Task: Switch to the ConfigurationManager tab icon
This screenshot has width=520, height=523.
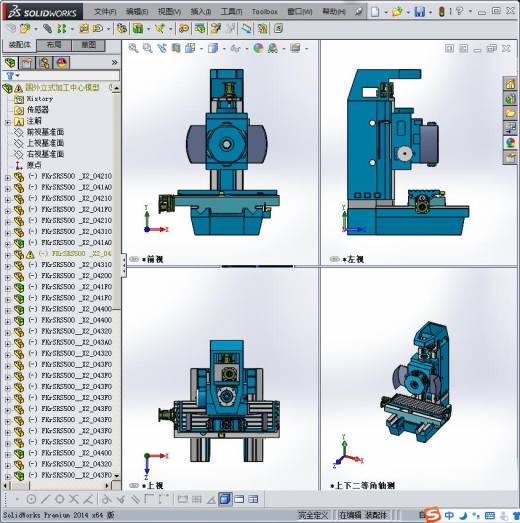Action: (x=44, y=63)
